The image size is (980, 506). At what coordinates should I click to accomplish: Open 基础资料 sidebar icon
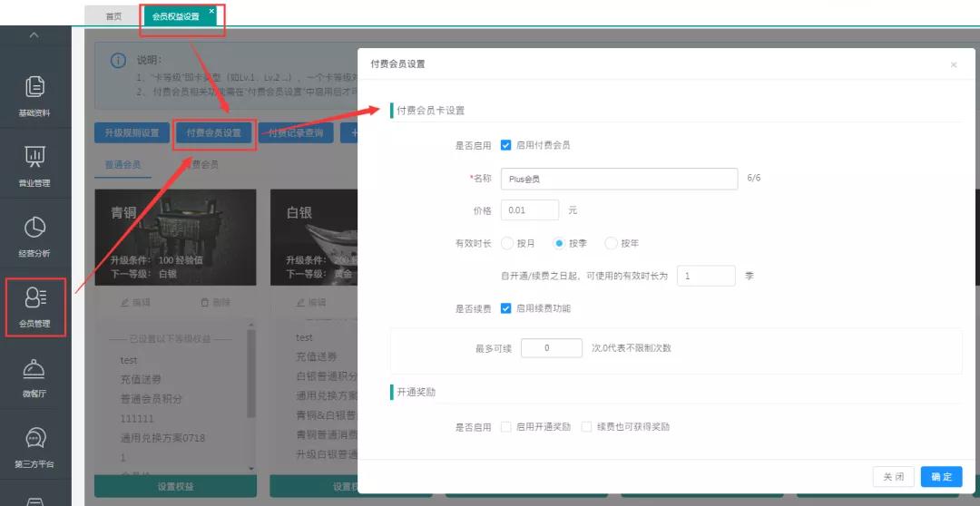(34, 88)
